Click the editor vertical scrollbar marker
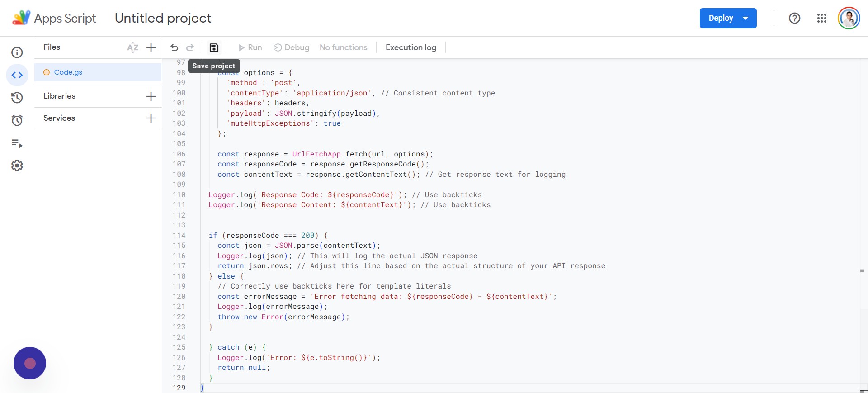Screen dimensions: 868x393 coord(862,270)
